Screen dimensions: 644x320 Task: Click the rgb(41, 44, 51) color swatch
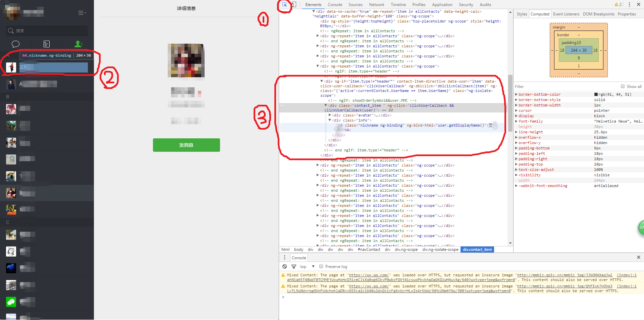(x=596, y=95)
